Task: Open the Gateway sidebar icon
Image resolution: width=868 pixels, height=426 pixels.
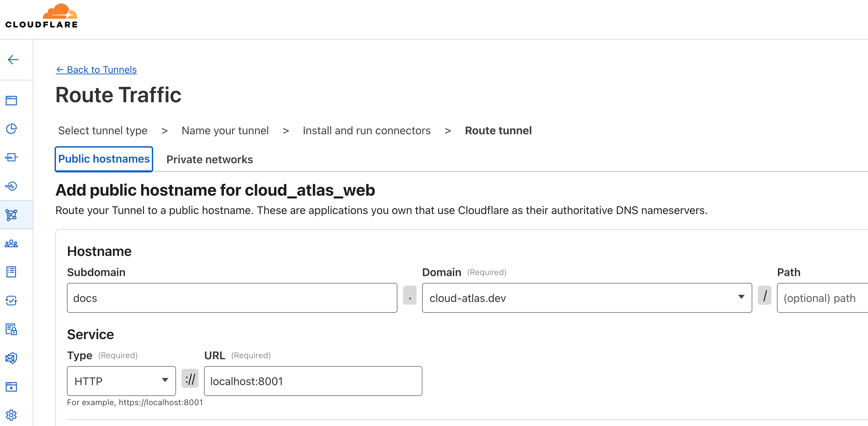Action: [x=11, y=157]
